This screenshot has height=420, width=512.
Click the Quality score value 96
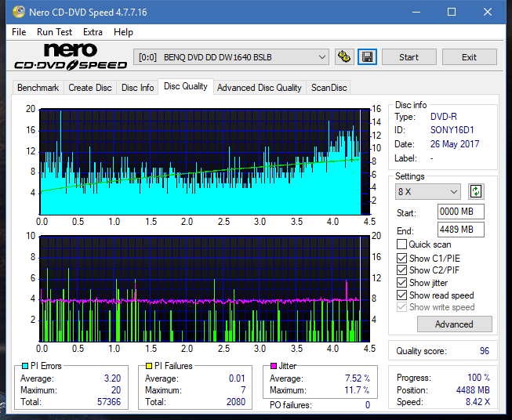tap(485, 351)
